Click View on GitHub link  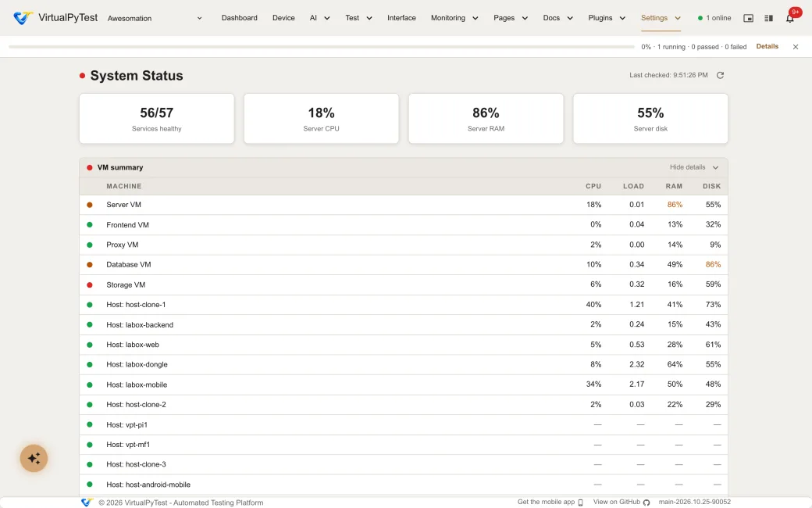(621, 502)
